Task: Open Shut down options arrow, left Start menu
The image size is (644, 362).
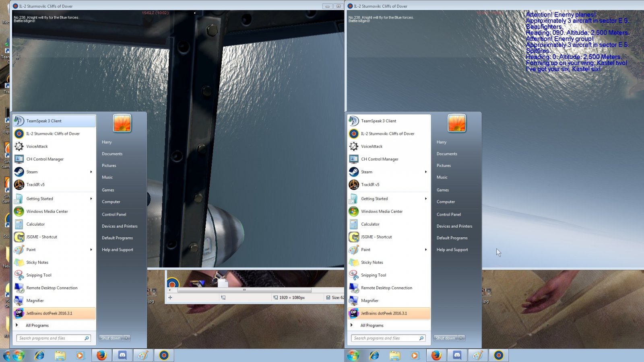Action: [126, 338]
